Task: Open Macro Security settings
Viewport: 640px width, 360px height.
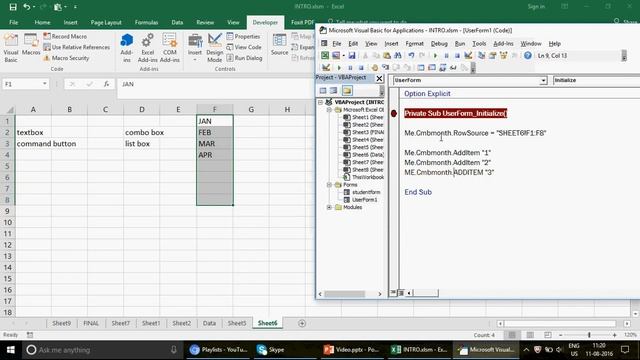Action: coord(66,58)
